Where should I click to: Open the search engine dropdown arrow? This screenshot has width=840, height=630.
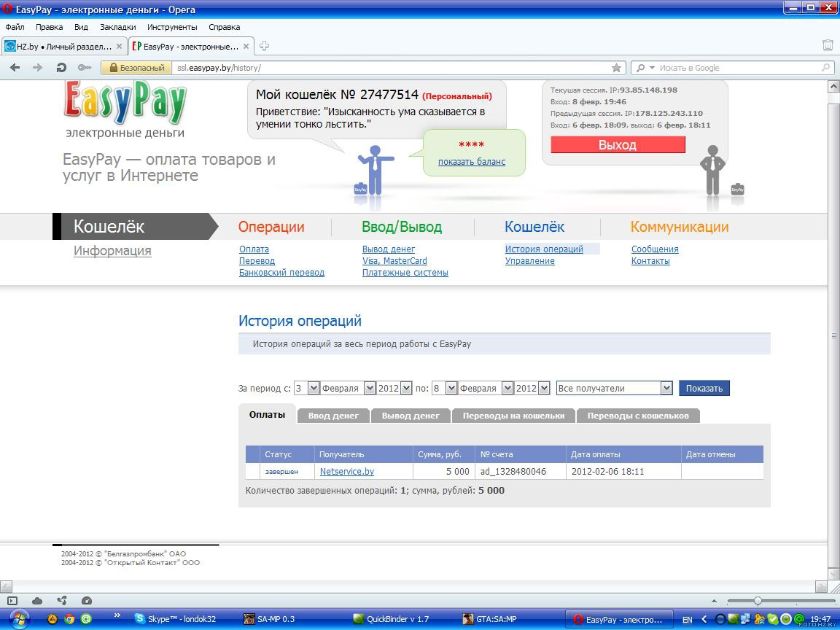pos(652,68)
